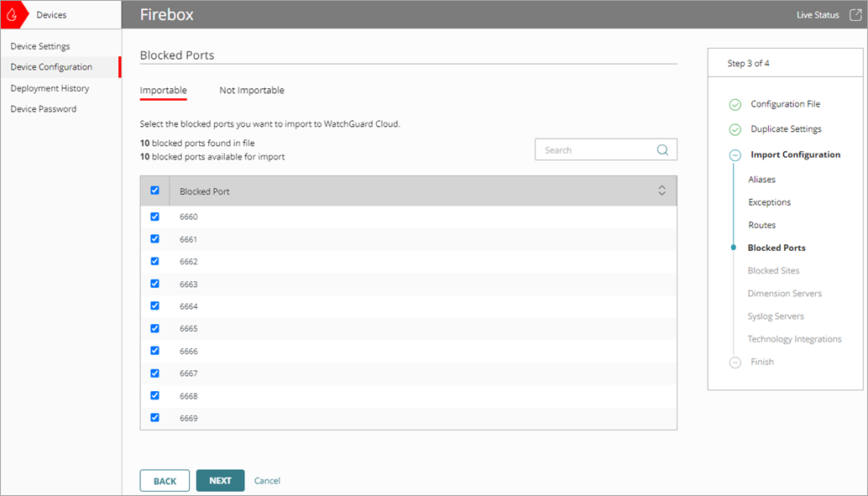Click the Finish step circle icon
This screenshot has width=868, height=496.
[735, 362]
